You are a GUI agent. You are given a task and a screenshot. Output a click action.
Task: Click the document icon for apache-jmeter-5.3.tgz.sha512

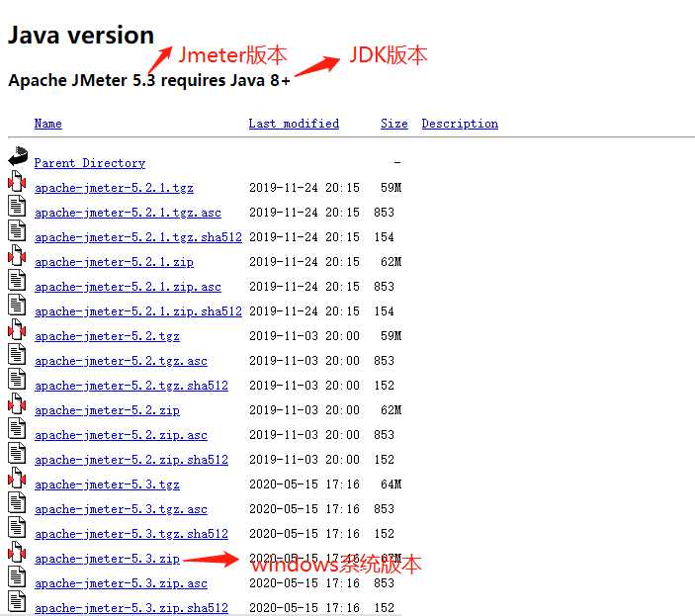(x=17, y=528)
